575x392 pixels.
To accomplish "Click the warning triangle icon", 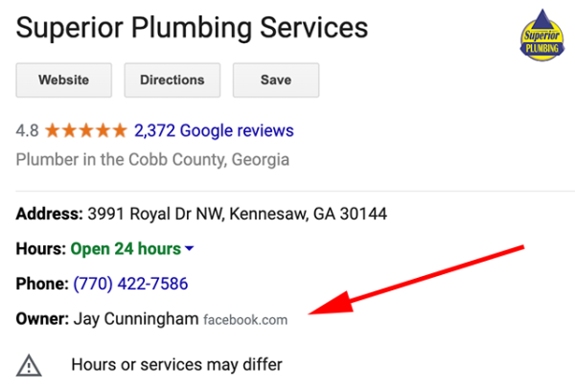I will [x=29, y=365].
